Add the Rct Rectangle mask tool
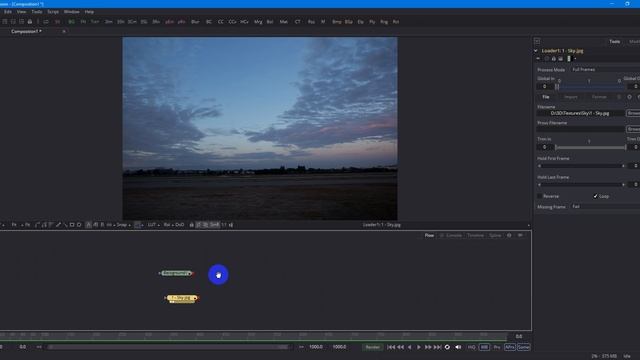Screen dimensions: 640x360 [396, 22]
